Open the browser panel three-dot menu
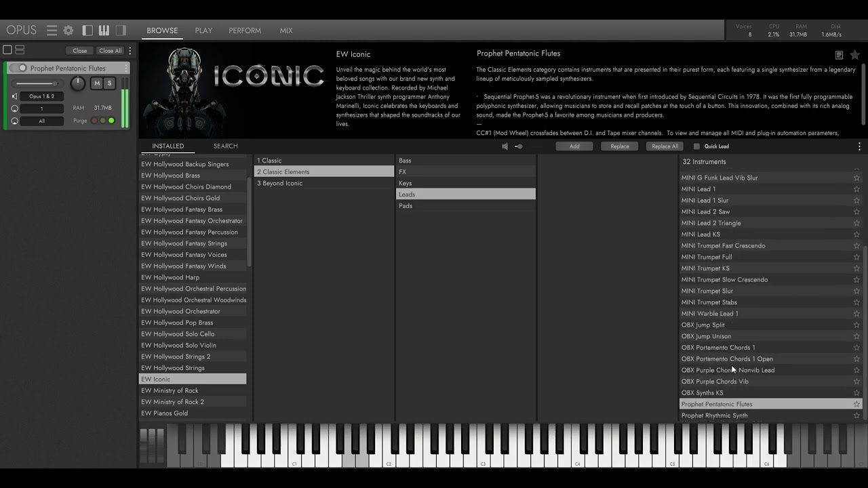 coord(859,146)
